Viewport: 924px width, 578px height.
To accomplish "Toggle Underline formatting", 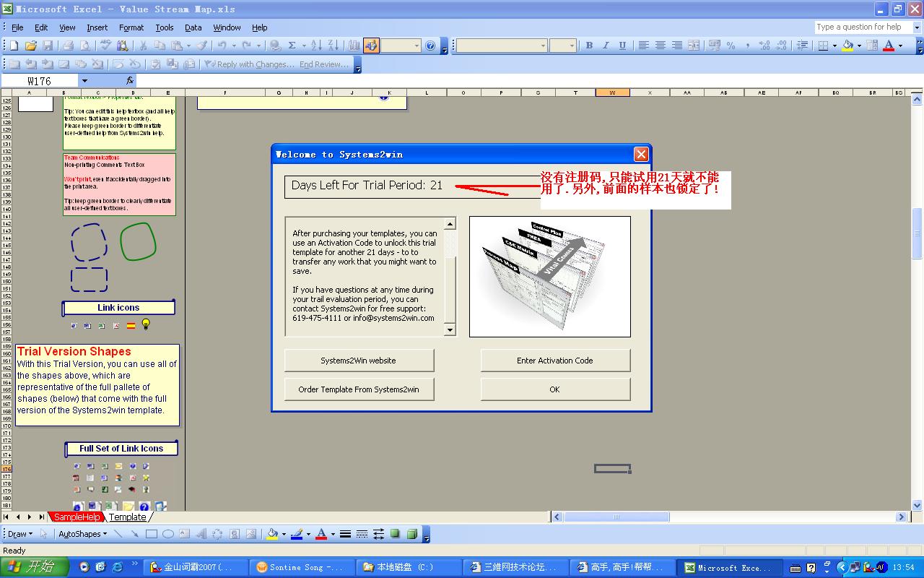I will tap(622, 46).
